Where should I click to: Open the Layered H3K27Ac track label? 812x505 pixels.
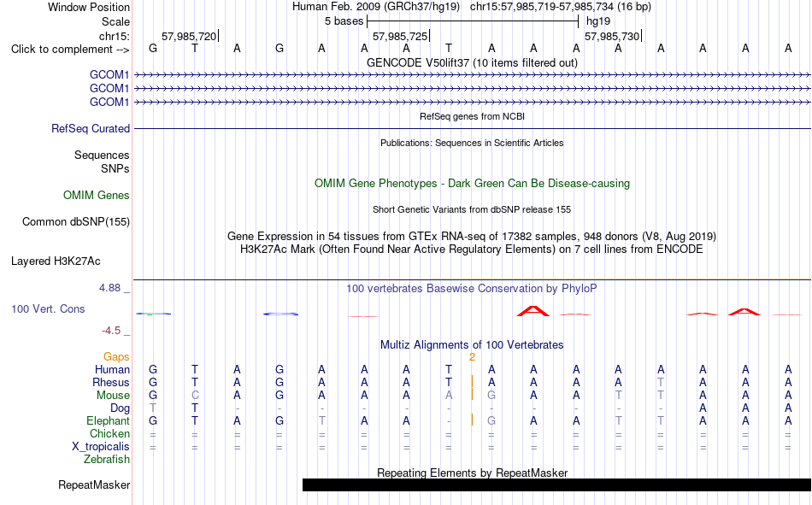56,261
